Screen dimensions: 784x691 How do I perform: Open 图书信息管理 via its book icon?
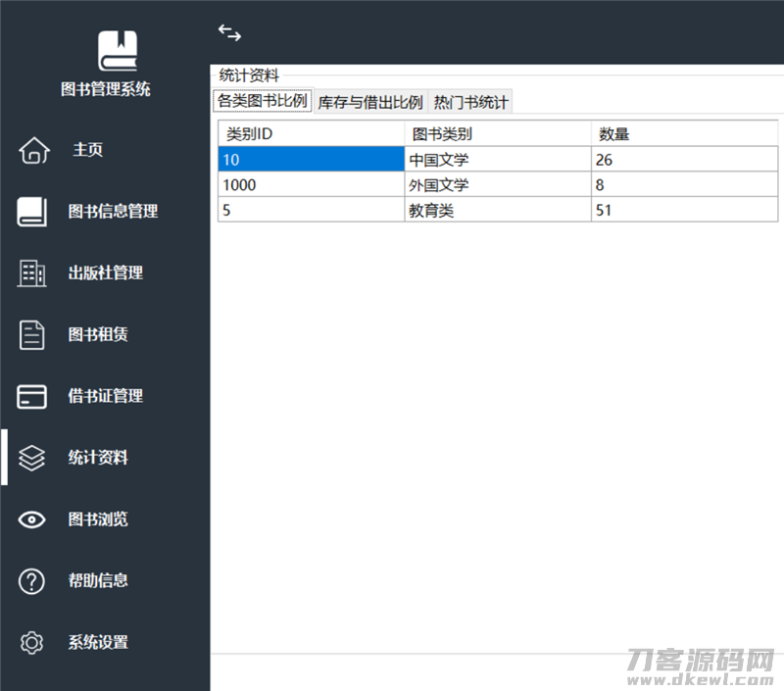coord(32,212)
